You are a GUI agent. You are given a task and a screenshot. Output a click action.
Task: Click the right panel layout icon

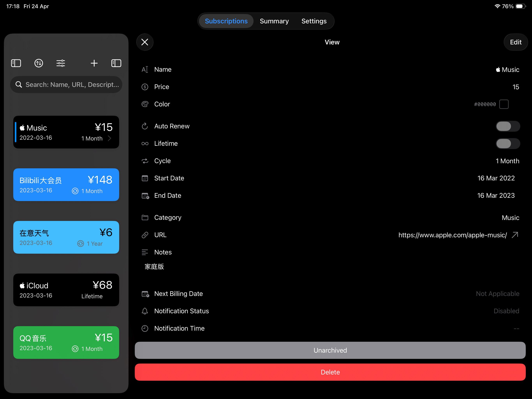click(x=116, y=63)
